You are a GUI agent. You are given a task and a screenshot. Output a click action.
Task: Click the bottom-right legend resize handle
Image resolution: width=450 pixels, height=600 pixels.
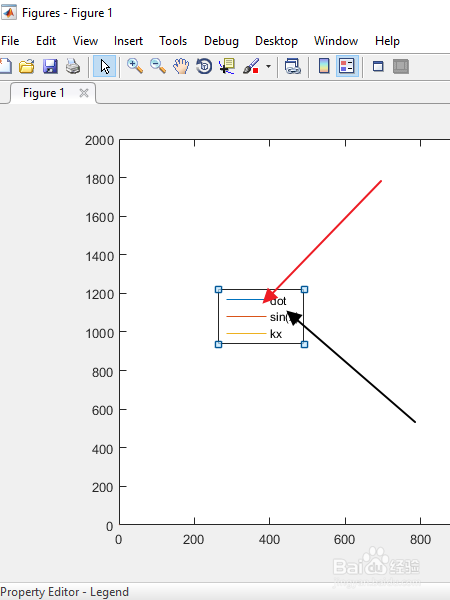point(304,344)
